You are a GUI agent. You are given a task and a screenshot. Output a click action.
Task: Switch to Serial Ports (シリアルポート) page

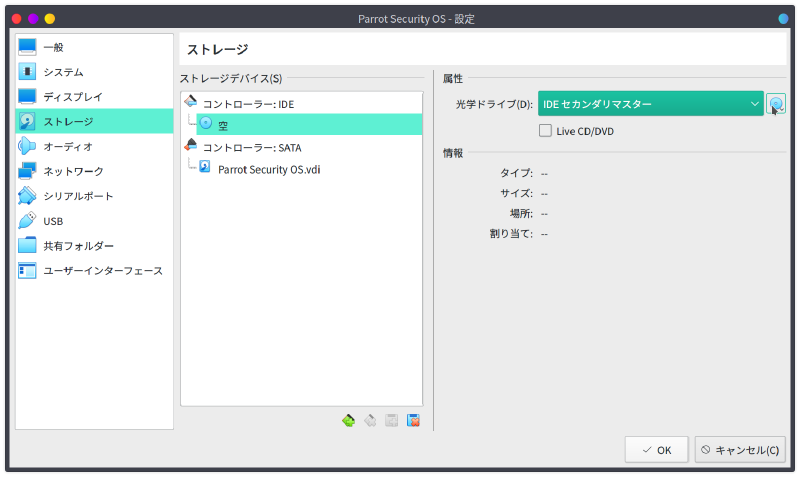(x=78, y=197)
